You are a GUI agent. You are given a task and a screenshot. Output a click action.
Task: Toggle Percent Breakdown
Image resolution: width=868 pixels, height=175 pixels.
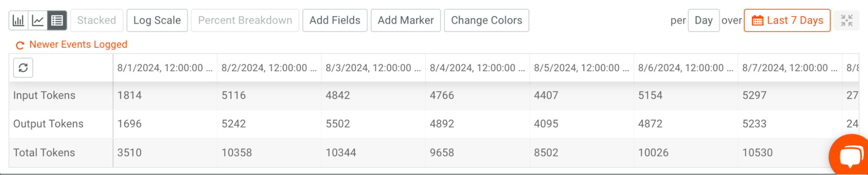click(245, 20)
